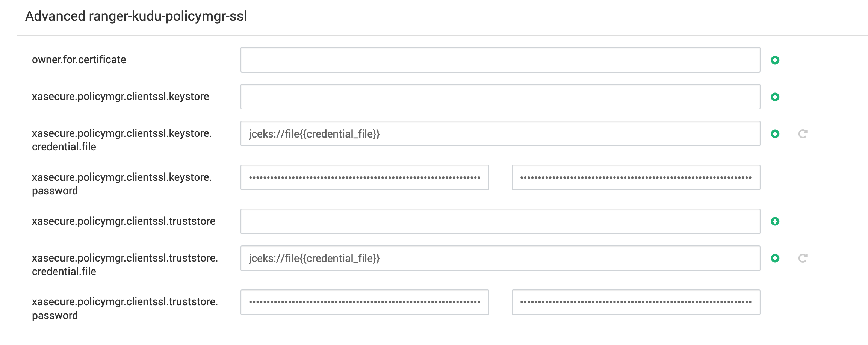Screen dimensions: 868x345
Task: Click green plus beside keystore.credential.file
Action: 775,134
